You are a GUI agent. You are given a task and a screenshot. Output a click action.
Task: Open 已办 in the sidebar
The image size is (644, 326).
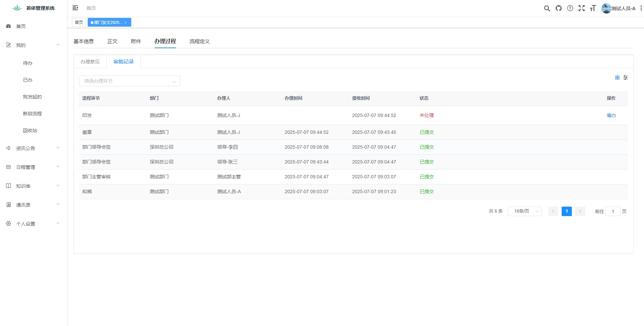pos(28,80)
